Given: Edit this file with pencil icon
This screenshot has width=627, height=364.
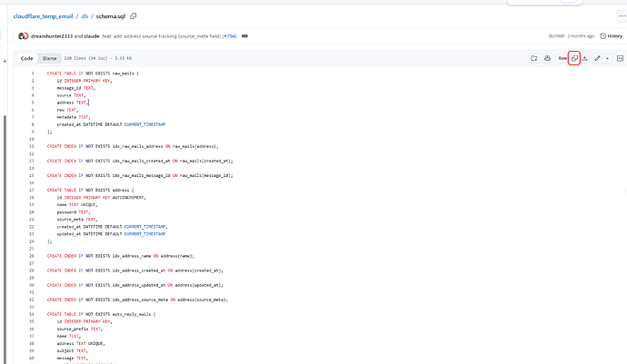Looking at the screenshot, I should (597, 58).
